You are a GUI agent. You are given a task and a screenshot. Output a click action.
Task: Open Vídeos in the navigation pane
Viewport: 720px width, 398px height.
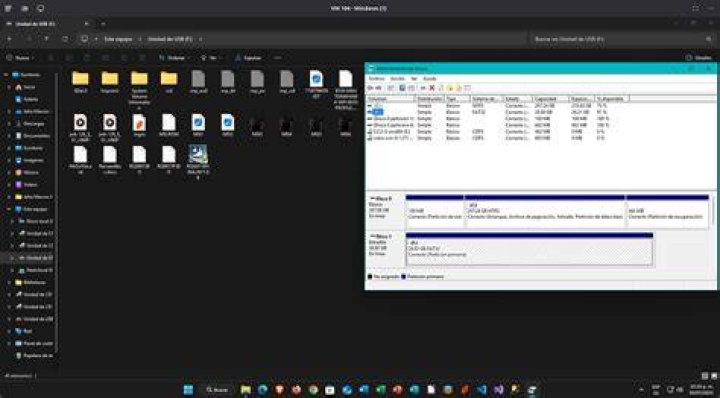27,185
